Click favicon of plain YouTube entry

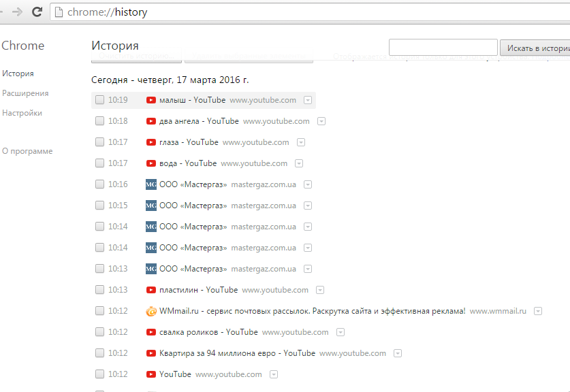151,374
